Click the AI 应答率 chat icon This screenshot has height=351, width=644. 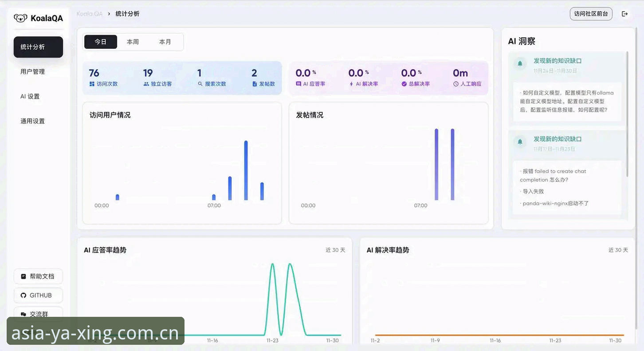tap(298, 84)
